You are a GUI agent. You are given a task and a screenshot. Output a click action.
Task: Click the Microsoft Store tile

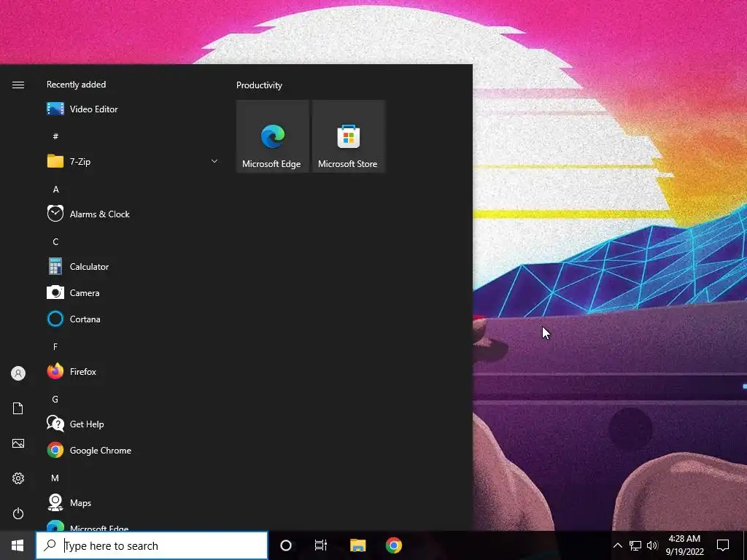348,136
